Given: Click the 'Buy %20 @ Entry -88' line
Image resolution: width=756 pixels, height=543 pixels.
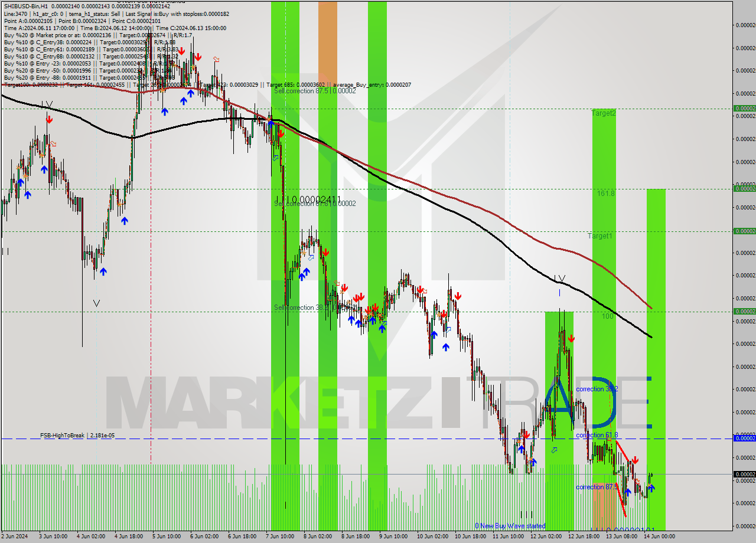Looking at the screenshot, I should click(x=89, y=77).
